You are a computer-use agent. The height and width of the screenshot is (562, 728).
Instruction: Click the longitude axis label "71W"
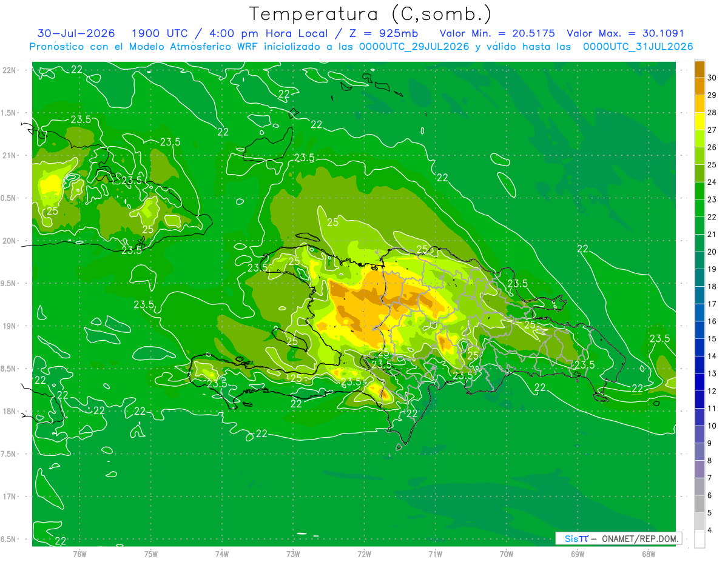point(435,554)
